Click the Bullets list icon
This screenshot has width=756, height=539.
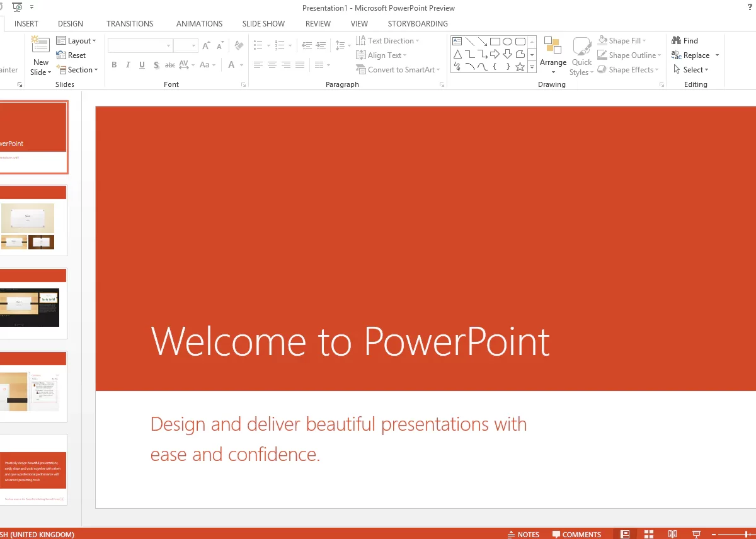click(x=258, y=45)
